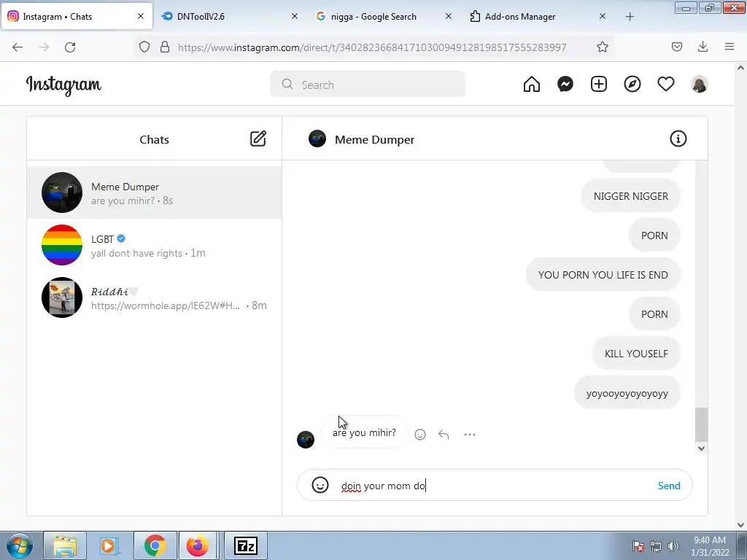
Task: Open network icon in system tray
Action: point(656,546)
